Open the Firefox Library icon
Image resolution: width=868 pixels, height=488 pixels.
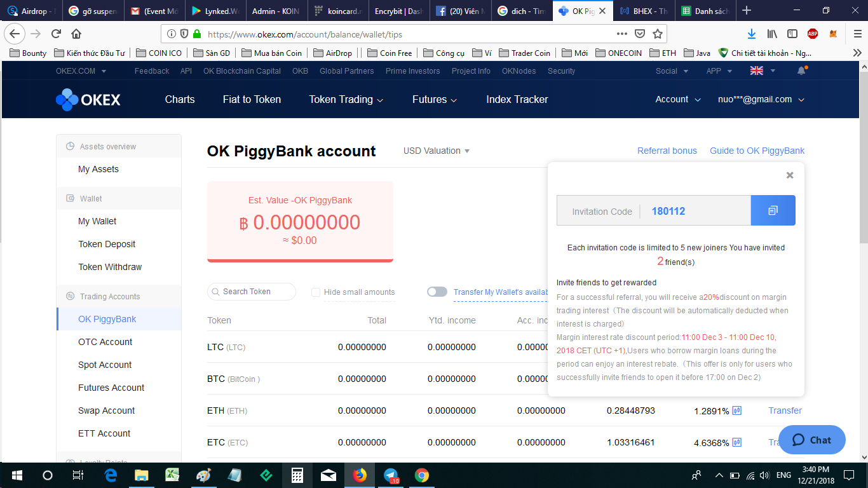[x=772, y=34]
